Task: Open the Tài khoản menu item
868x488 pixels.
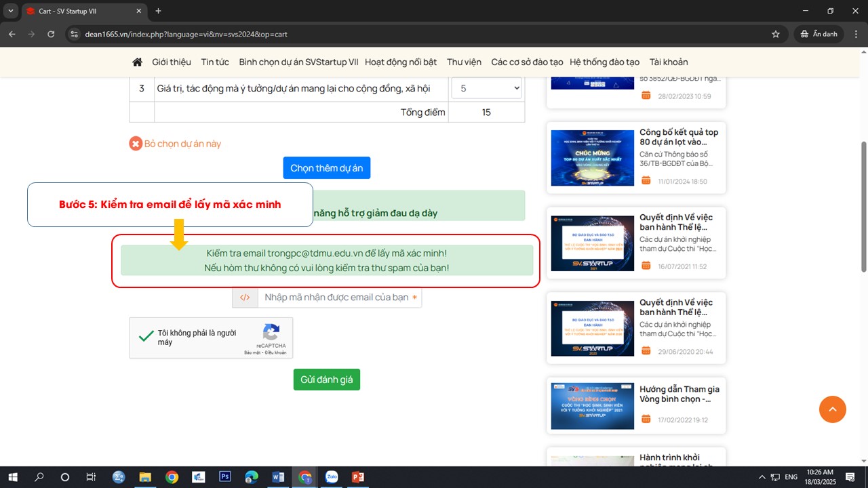Action: [668, 62]
